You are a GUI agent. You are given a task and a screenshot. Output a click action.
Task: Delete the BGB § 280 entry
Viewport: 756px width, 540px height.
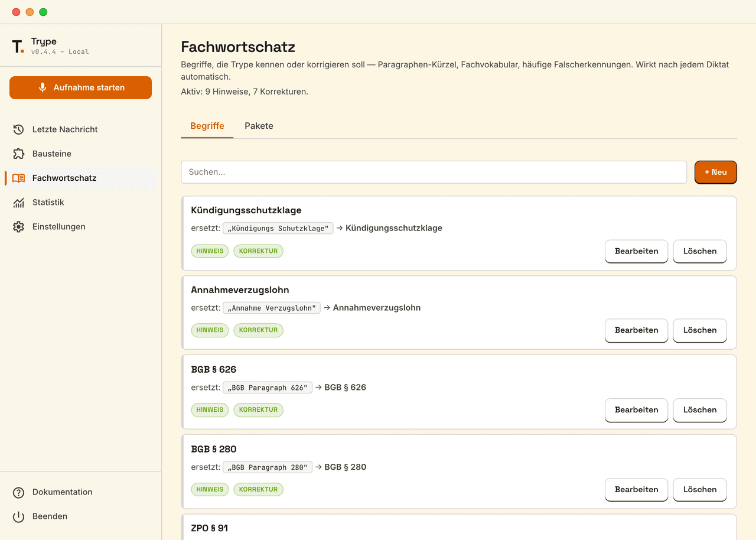[x=700, y=489]
